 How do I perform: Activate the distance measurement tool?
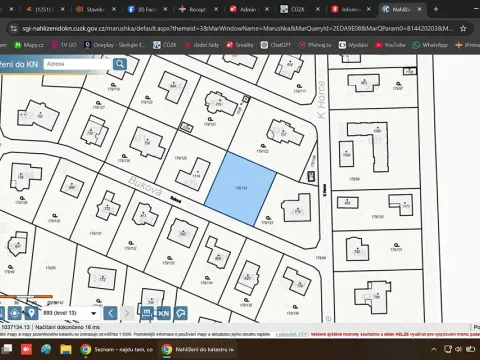click(x=147, y=313)
